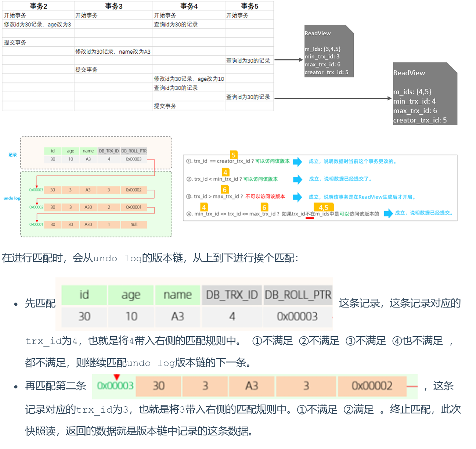This screenshot has height=449, width=476.
Task: Click the line beginning 都不满足，则继续匹配
Action: point(140,363)
